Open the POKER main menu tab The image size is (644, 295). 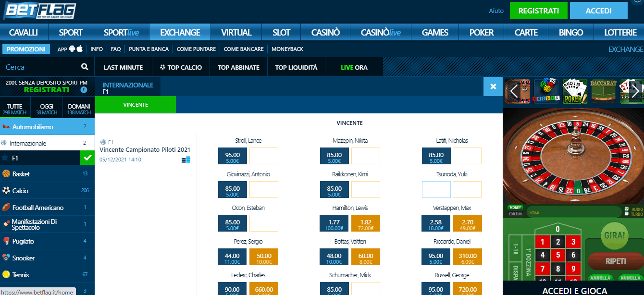[482, 32]
